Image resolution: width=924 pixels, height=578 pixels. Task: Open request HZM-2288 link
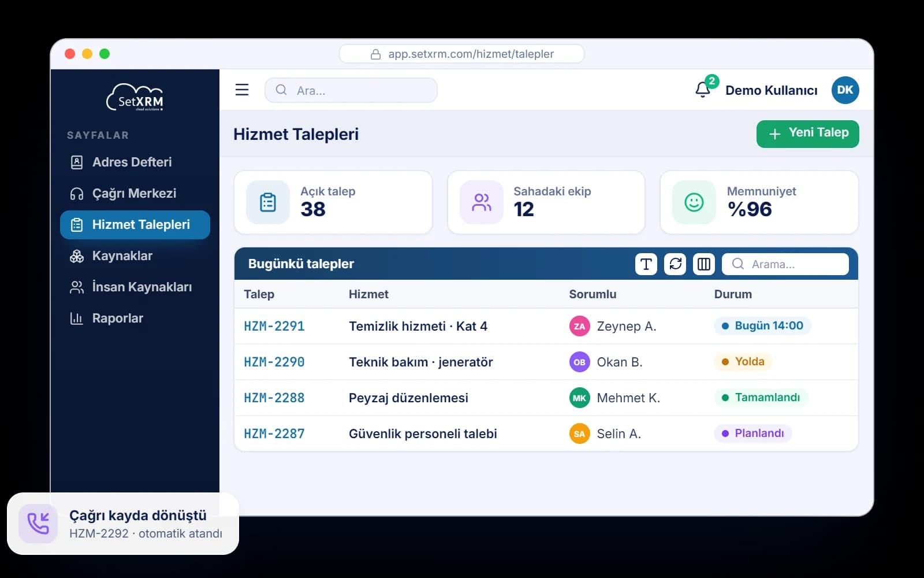point(274,398)
